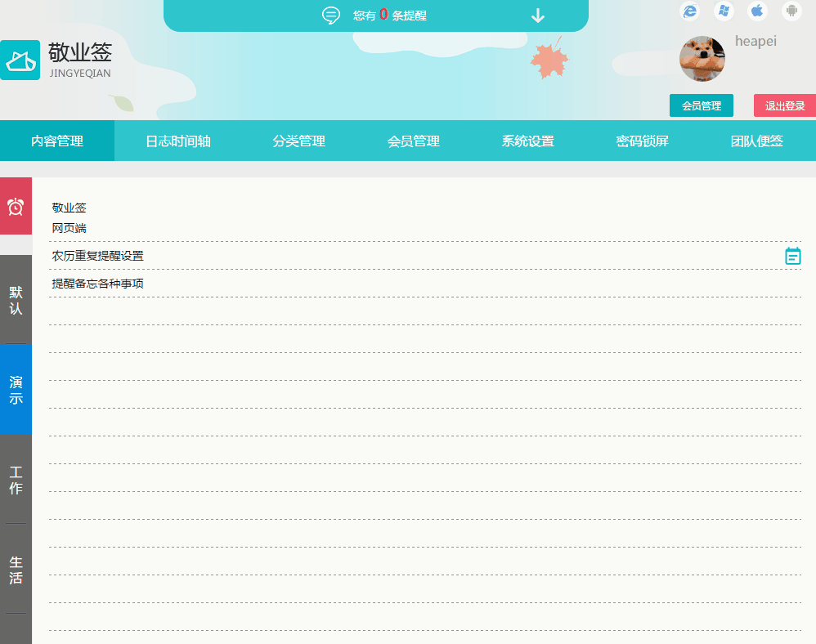Open the 提醒备忘各种事项 note

click(424, 284)
